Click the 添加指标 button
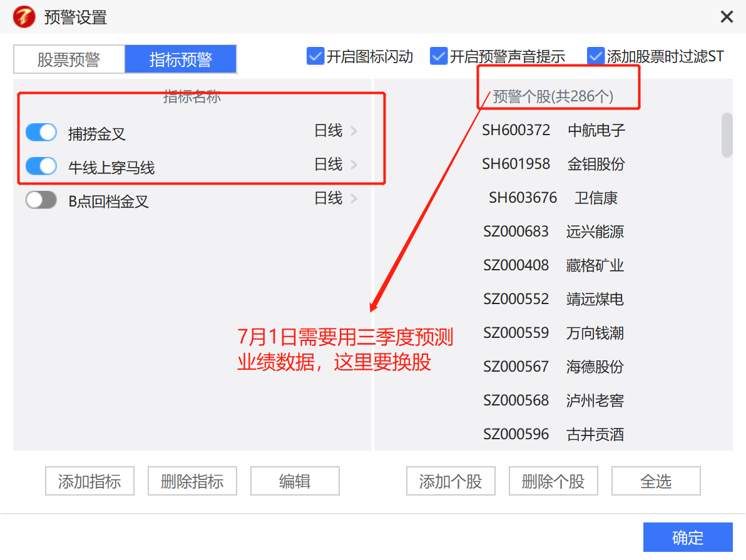This screenshot has width=746, height=560. point(90,481)
